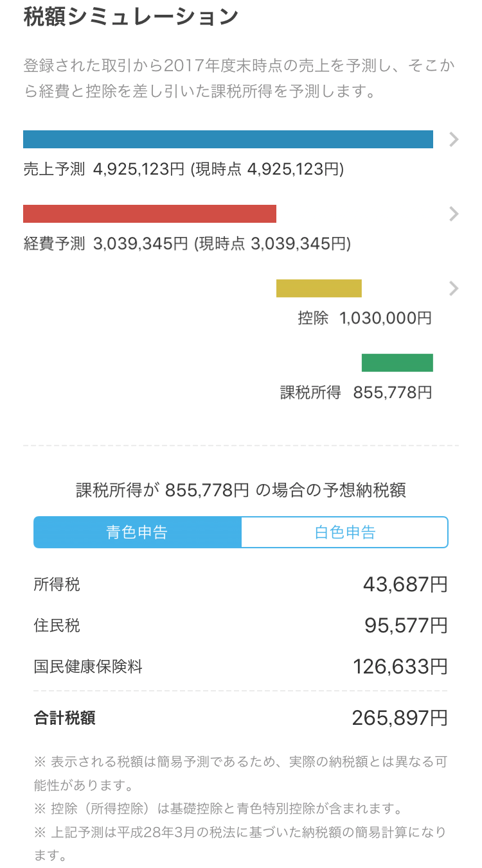Select the 住民税 95,577円 row
Screen dimensions: 482x868
click(x=241, y=625)
